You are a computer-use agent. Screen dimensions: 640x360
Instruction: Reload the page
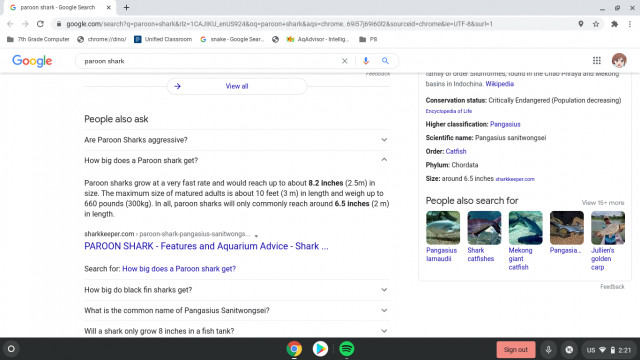[x=40, y=24]
